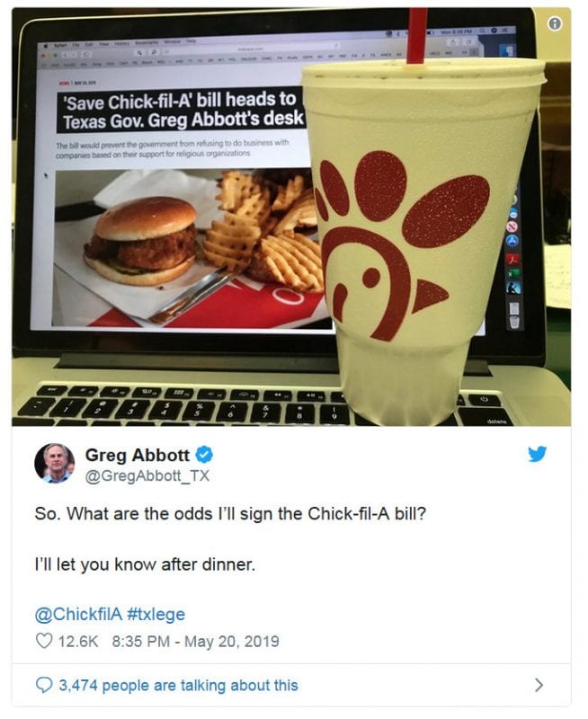Open Greg Abbott's profile avatar
The height and width of the screenshot is (719, 588).
point(55,464)
